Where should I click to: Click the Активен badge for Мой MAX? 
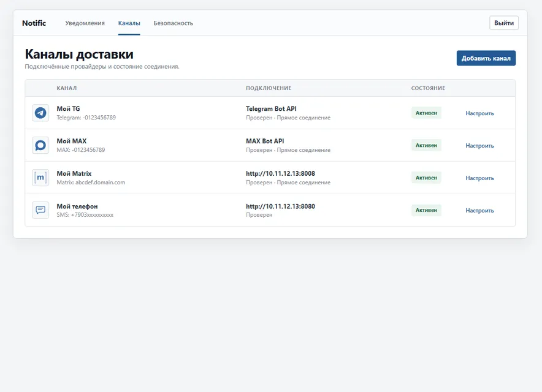click(426, 145)
